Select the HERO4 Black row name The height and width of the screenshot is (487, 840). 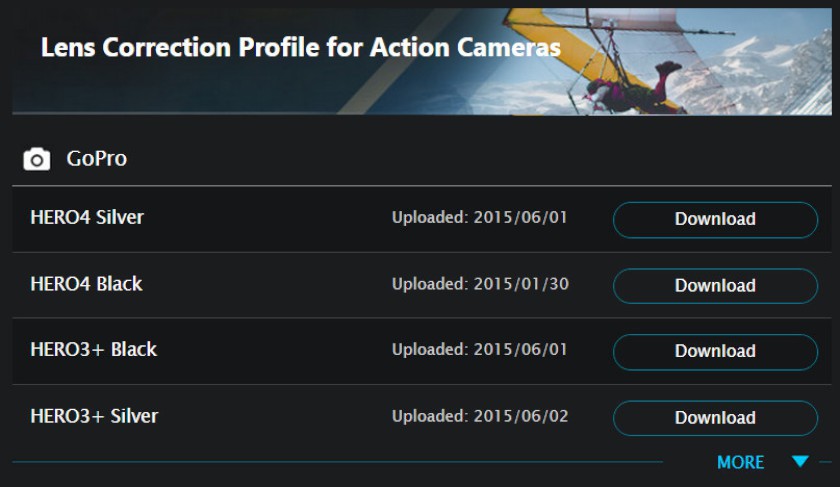point(86,284)
